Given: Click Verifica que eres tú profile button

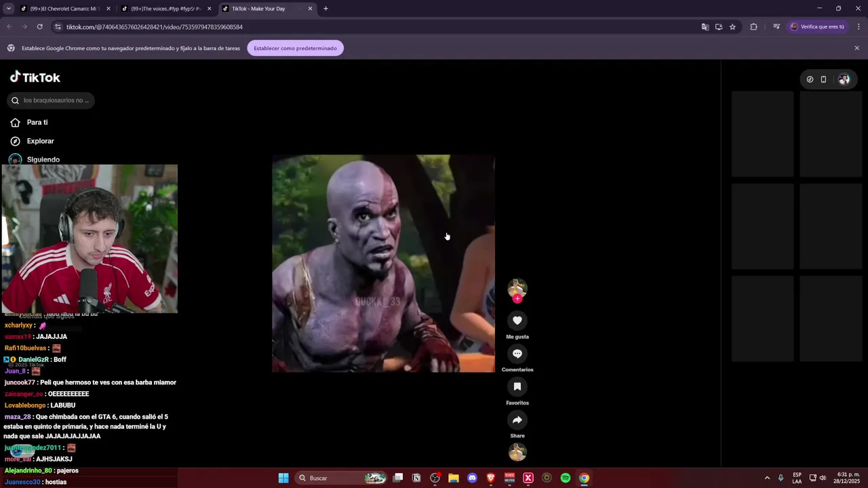Looking at the screenshot, I should pyautogui.click(x=817, y=27).
